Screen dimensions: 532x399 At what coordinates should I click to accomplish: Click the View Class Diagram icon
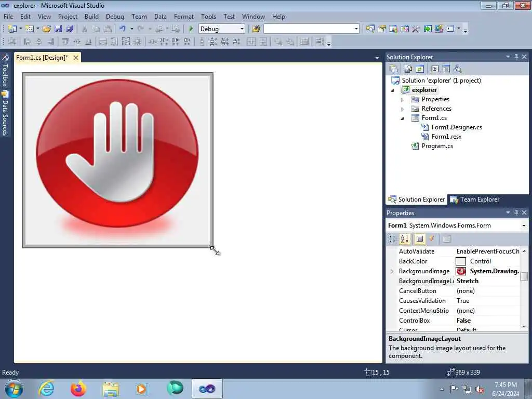458,69
